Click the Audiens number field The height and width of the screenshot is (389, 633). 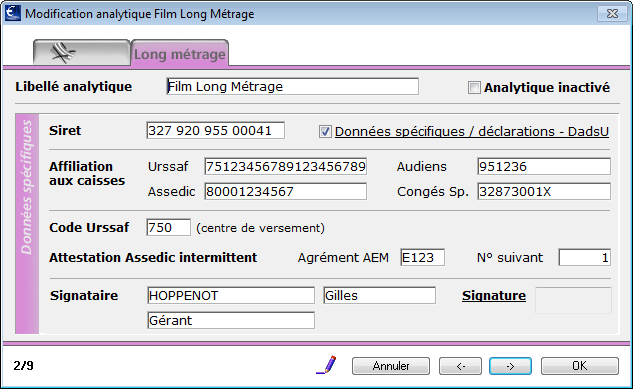point(544,166)
